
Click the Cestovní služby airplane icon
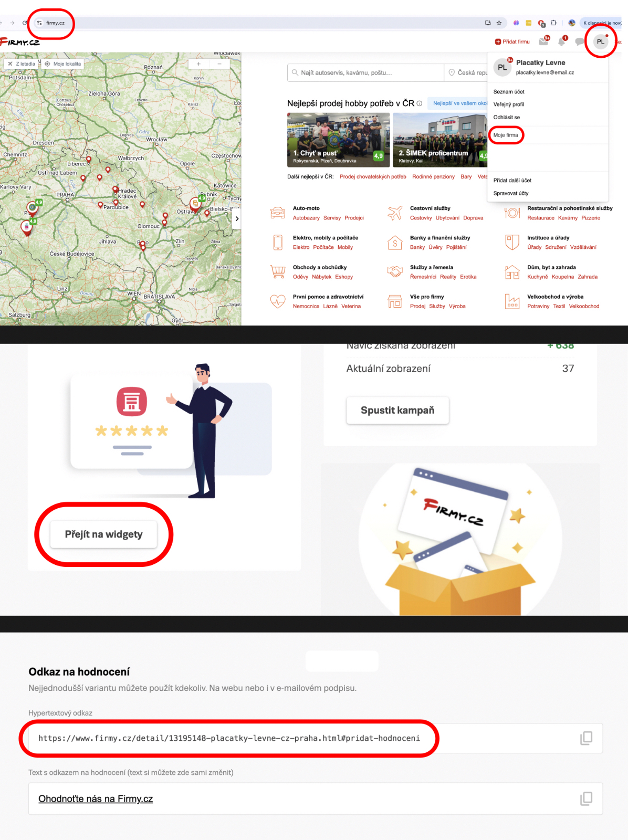(395, 213)
